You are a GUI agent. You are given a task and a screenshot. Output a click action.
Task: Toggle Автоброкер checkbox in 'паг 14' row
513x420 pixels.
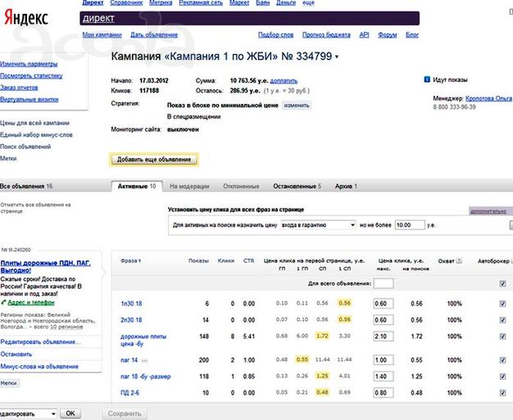pos(503,360)
